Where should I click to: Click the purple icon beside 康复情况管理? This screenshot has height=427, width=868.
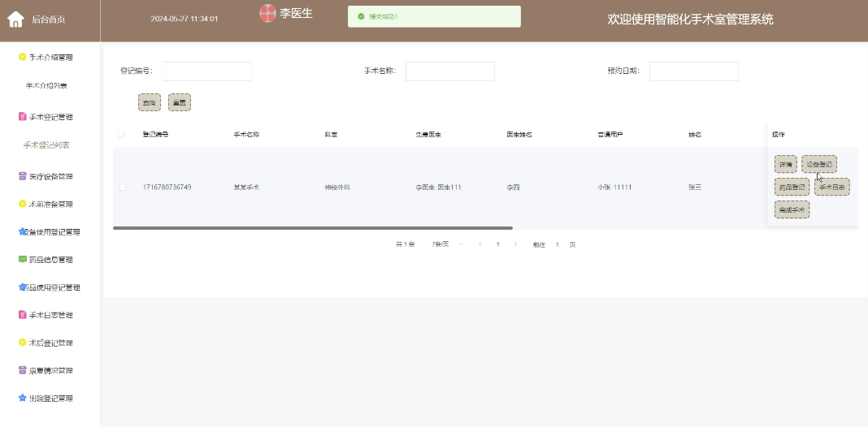pyautogui.click(x=23, y=370)
